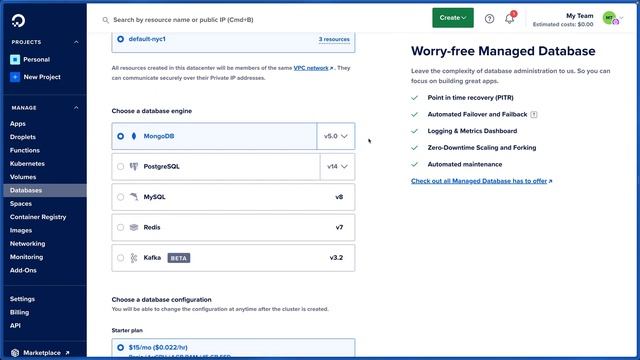Click the Personal project icon
The image size is (640, 360).
(15, 60)
